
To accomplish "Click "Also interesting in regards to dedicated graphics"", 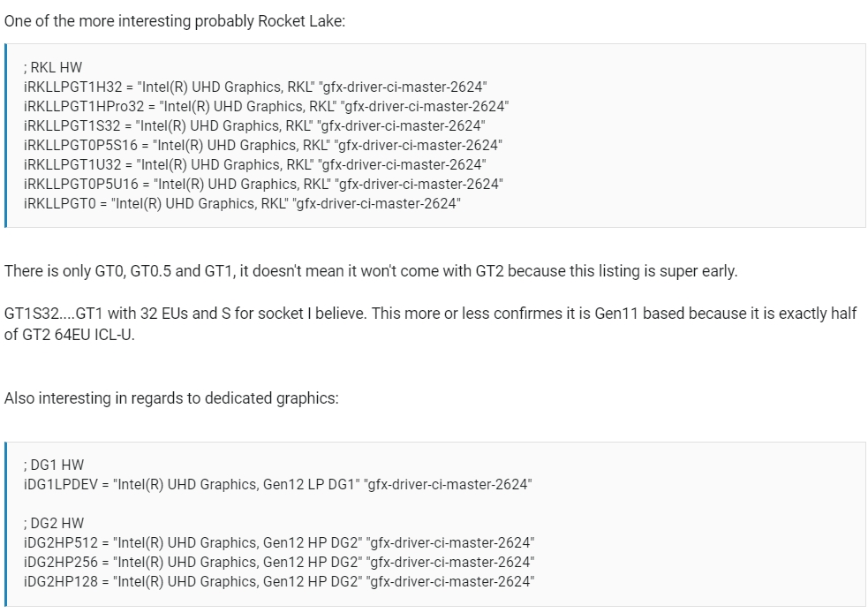I will [x=171, y=398].
